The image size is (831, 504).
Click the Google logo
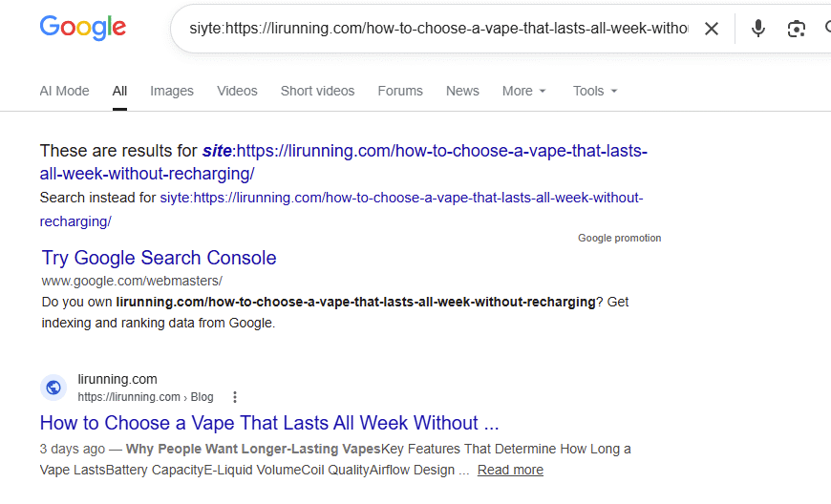click(83, 28)
